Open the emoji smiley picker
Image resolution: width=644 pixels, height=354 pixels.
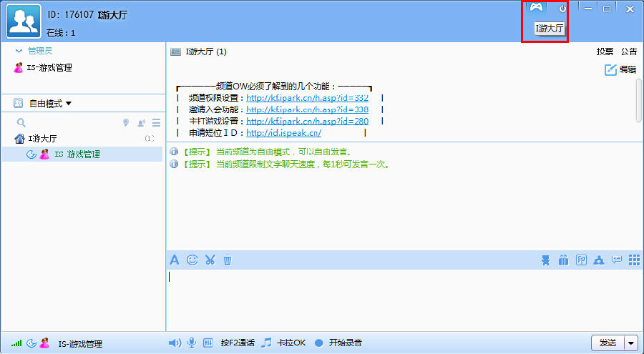pyautogui.click(x=192, y=260)
